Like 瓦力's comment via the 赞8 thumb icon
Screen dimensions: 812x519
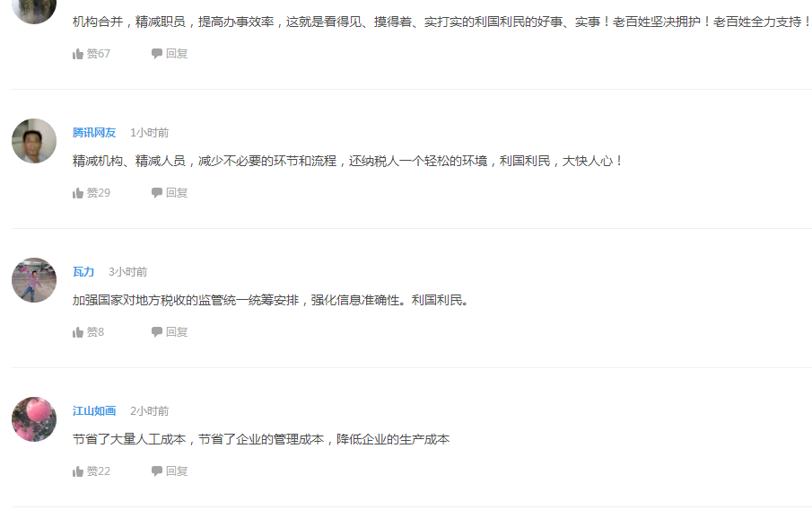(x=78, y=332)
